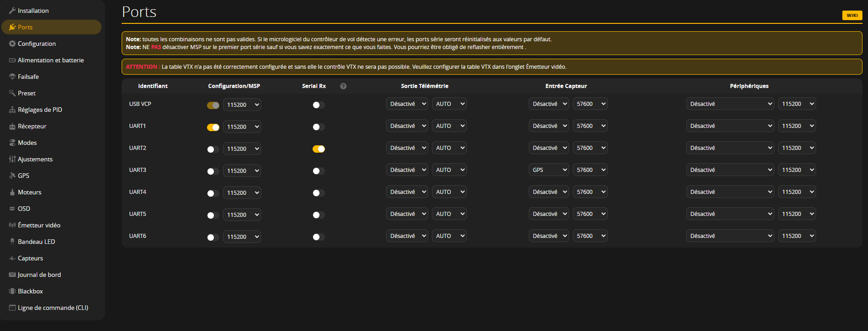Disable MSP toggle on UART1
This screenshot has width=868, height=331.
click(x=213, y=127)
